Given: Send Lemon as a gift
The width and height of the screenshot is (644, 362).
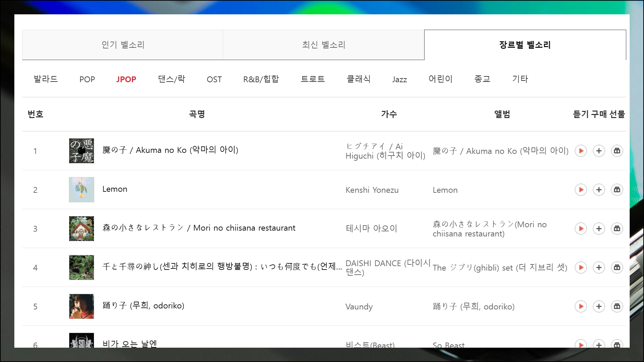Looking at the screenshot, I should point(617,190).
